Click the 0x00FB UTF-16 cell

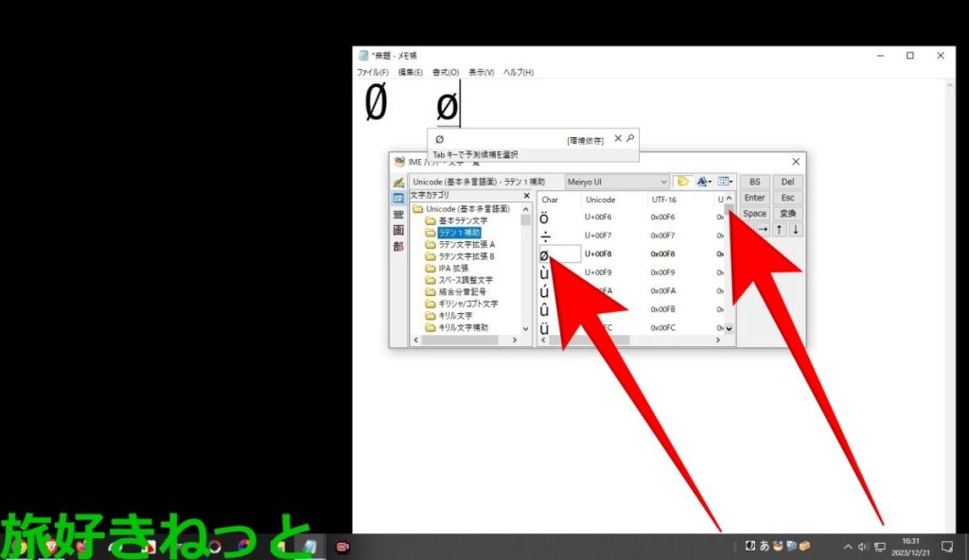pos(662,309)
